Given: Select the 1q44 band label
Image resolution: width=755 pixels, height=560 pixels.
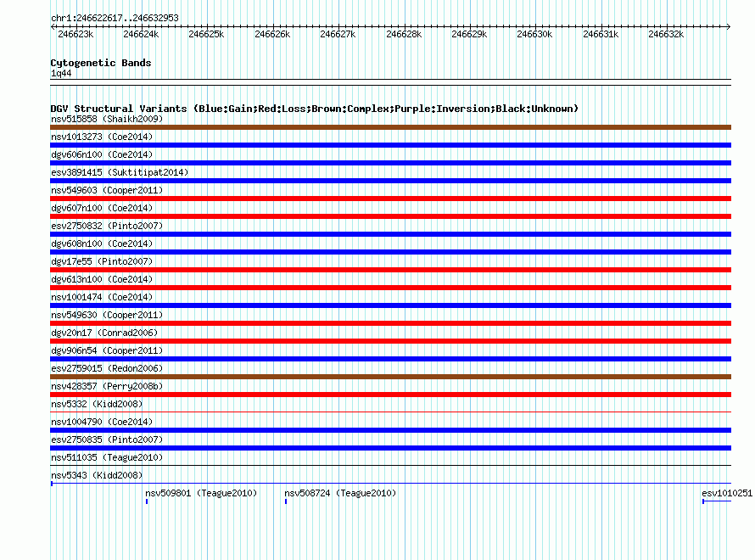Looking at the screenshot, I should pos(61,73).
